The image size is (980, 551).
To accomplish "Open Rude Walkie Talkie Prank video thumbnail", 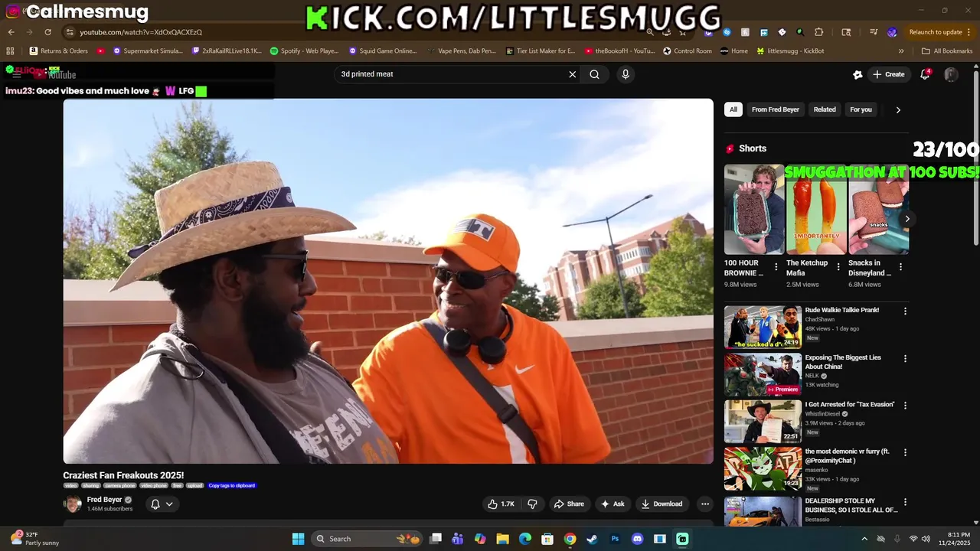I will (x=763, y=327).
